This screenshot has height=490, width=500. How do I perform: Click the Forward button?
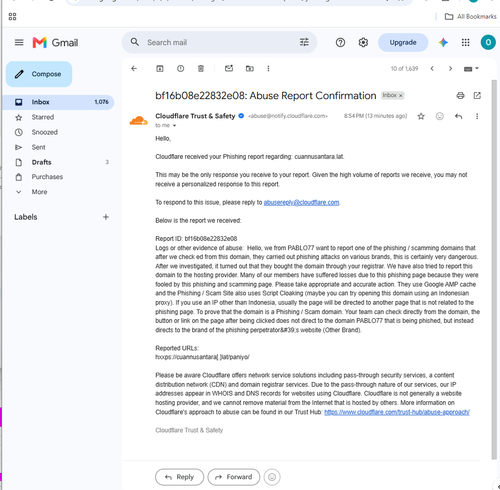[233, 477]
